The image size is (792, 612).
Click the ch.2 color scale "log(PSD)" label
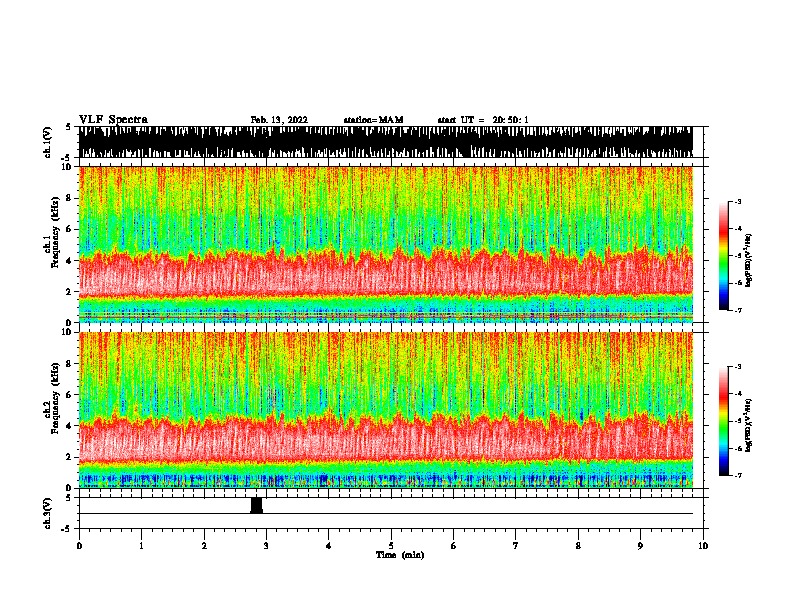click(x=749, y=426)
